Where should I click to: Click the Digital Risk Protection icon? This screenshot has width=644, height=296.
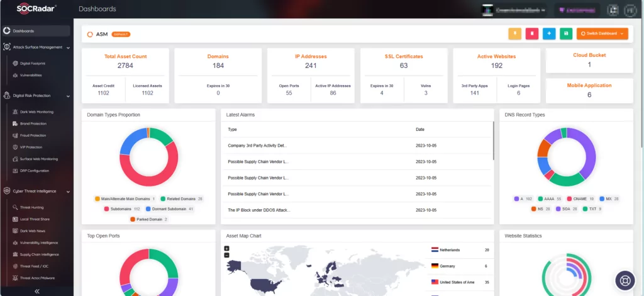click(x=6, y=95)
